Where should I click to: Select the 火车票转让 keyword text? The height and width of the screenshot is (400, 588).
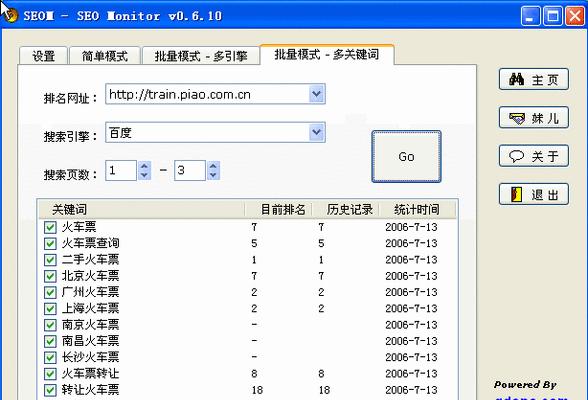pos(90,373)
